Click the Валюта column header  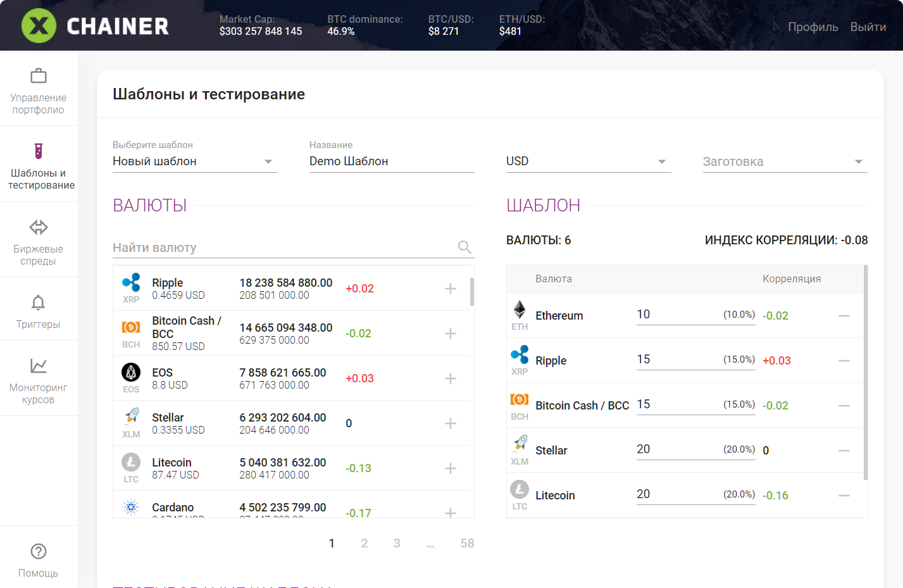point(554,279)
